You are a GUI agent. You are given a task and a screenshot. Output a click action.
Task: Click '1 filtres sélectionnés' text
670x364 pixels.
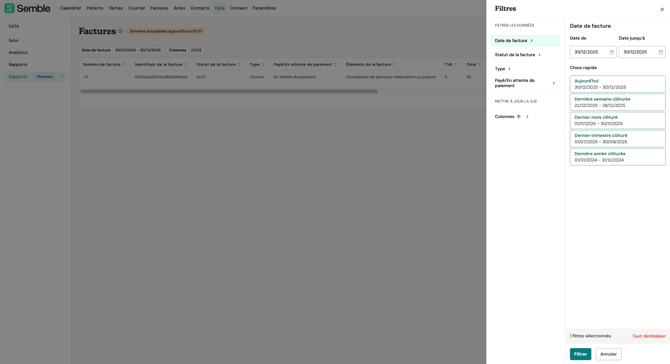[x=590, y=336]
